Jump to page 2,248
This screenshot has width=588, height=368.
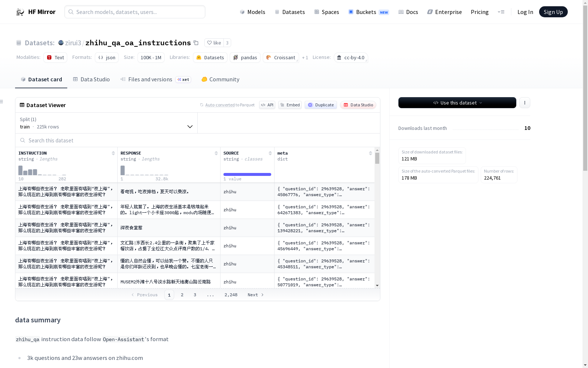coord(231,295)
